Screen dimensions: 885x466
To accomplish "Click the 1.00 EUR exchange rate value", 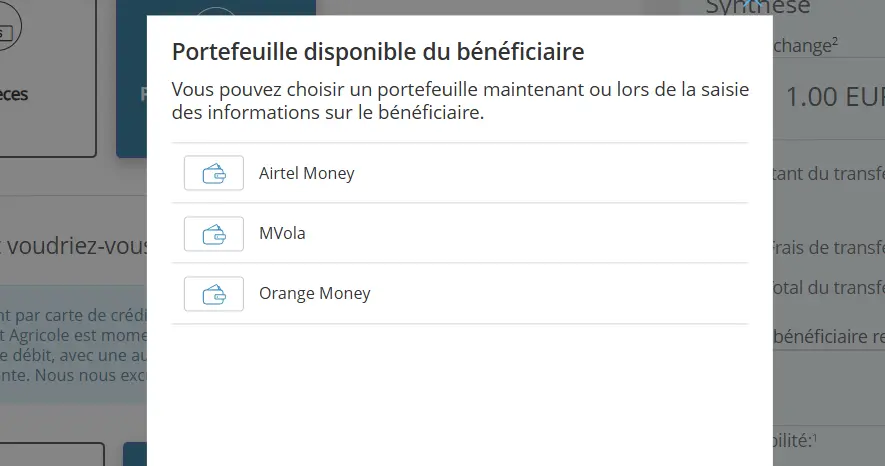I will [834, 97].
